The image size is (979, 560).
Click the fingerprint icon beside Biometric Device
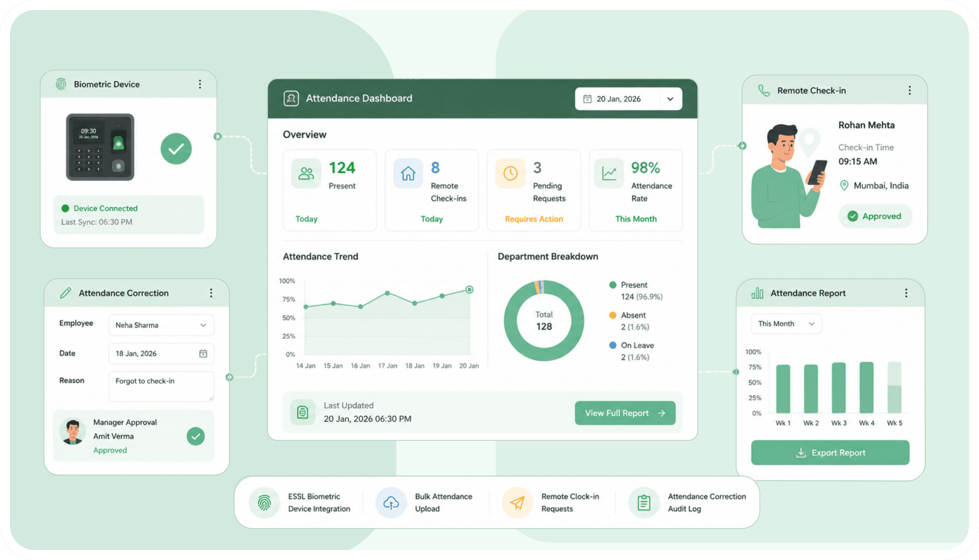coord(61,84)
